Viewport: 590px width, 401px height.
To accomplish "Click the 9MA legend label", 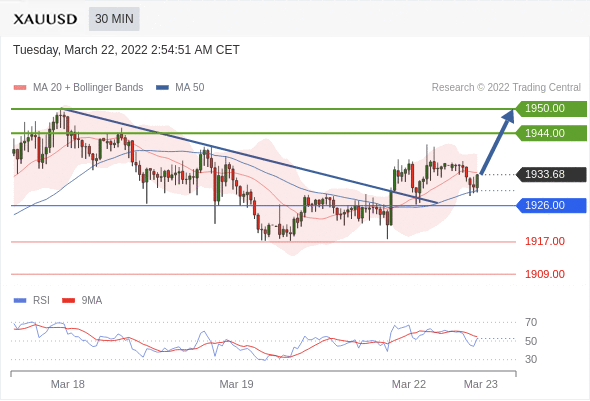I will pyautogui.click(x=92, y=300).
